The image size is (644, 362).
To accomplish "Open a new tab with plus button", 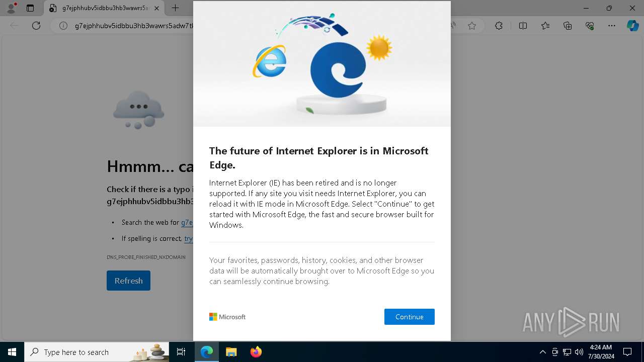I will (x=175, y=8).
